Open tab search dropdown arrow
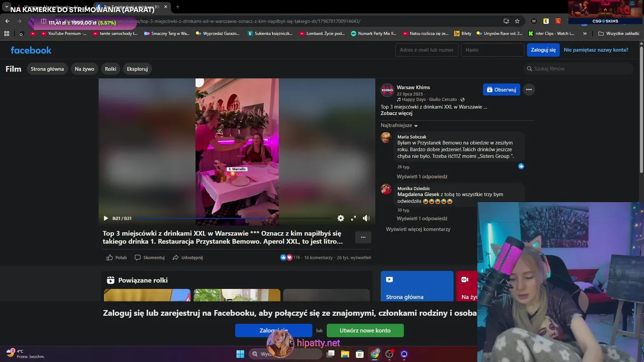The width and height of the screenshot is (644, 362). click(7, 7)
